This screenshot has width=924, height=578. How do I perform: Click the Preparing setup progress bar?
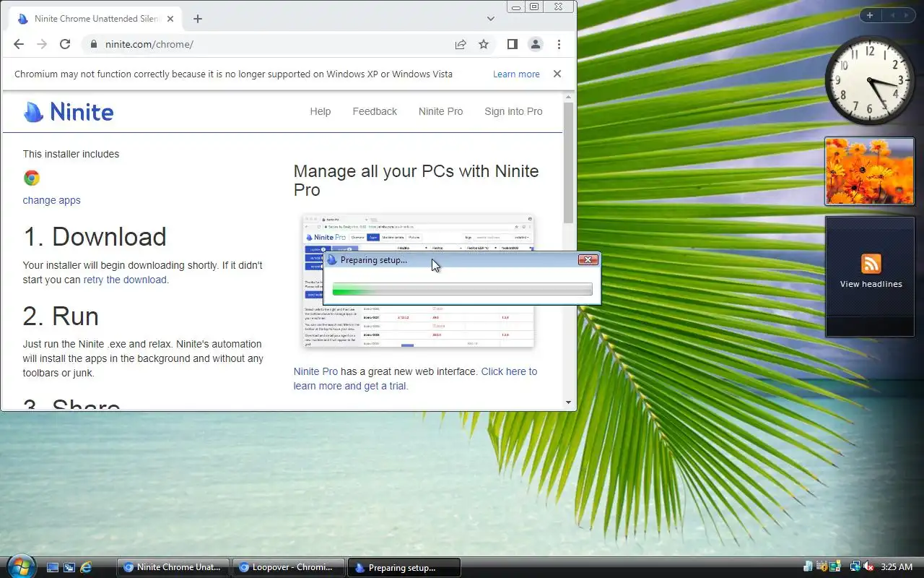pyautogui.click(x=462, y=290)
